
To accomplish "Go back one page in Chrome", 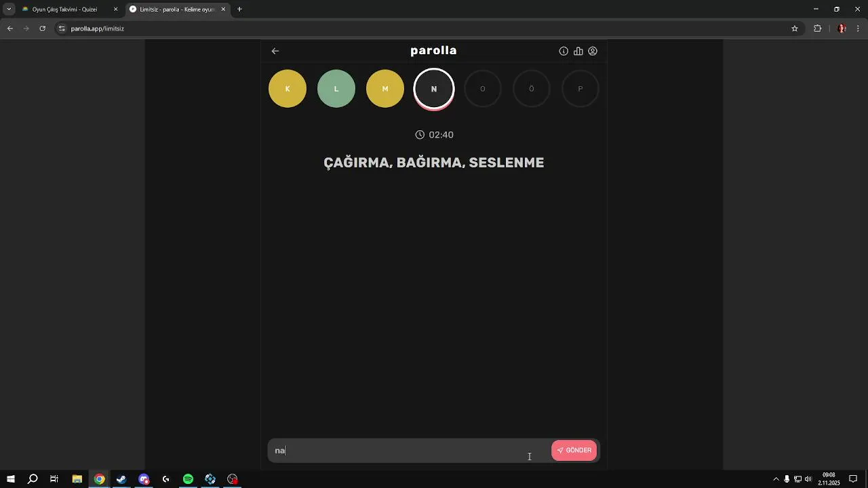I will [10, 28].
